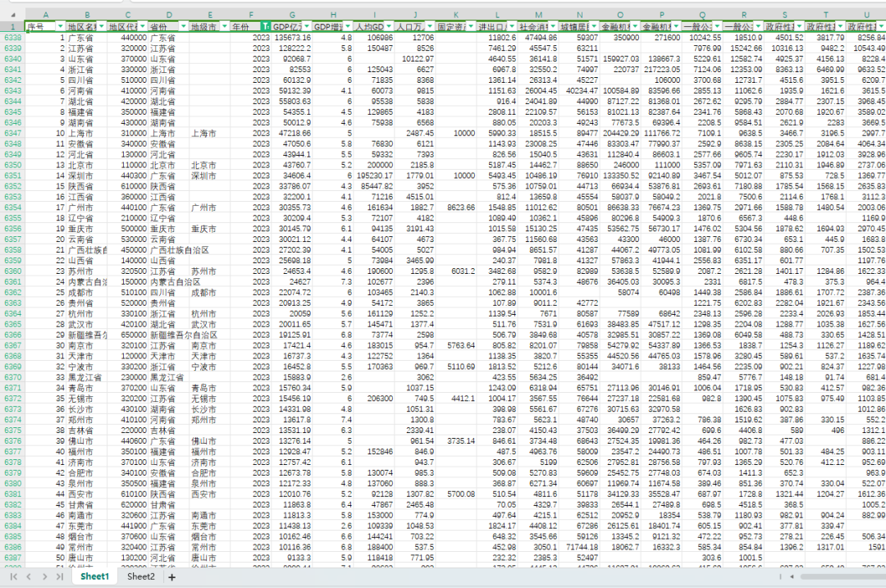Go to the next sheet arrow

point(44,577)
